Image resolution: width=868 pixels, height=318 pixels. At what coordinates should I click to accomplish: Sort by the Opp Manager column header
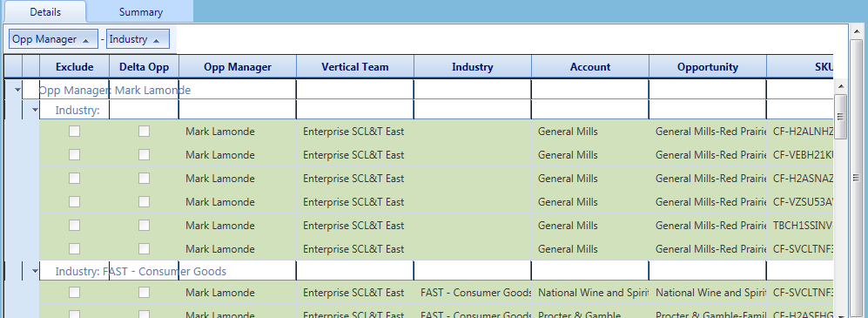238,66
